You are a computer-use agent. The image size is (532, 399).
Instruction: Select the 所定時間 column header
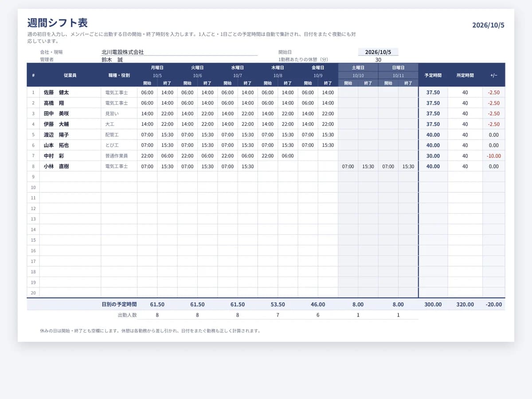click(465, 75)
